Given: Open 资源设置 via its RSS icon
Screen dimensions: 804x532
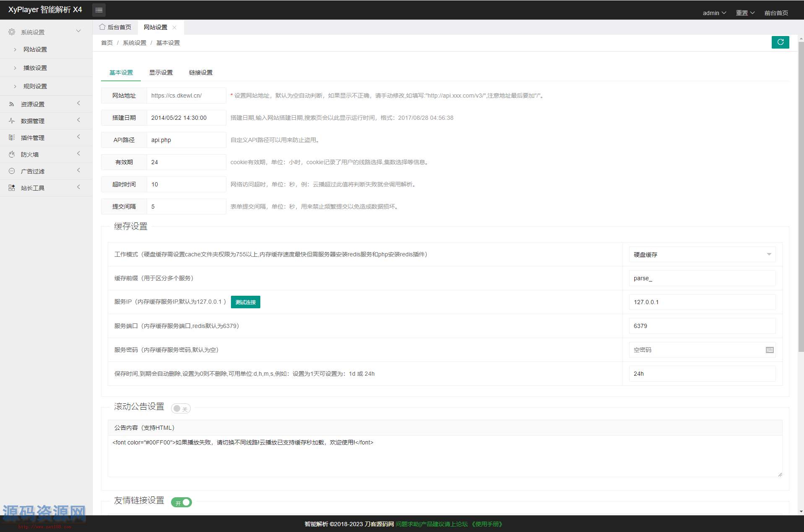Looking at the screenshot, I should tap(11, 104).
